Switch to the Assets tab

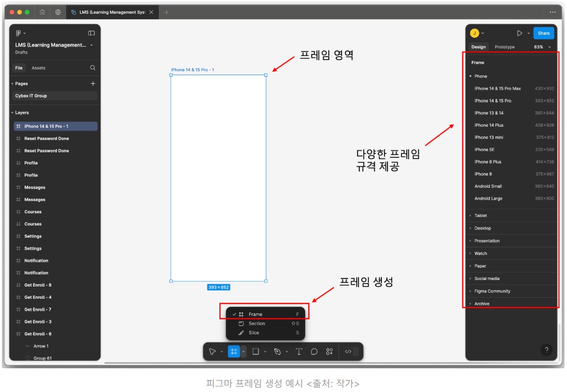[38, 68]
